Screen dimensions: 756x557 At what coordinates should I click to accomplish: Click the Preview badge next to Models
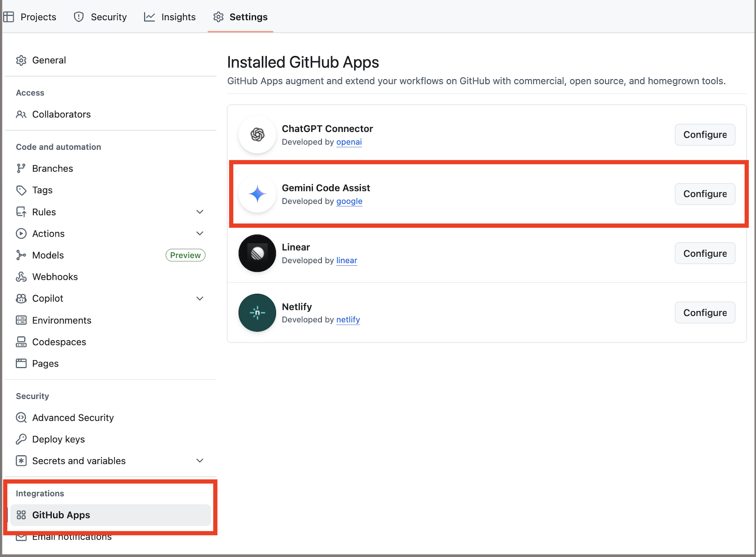click(186, 255)
